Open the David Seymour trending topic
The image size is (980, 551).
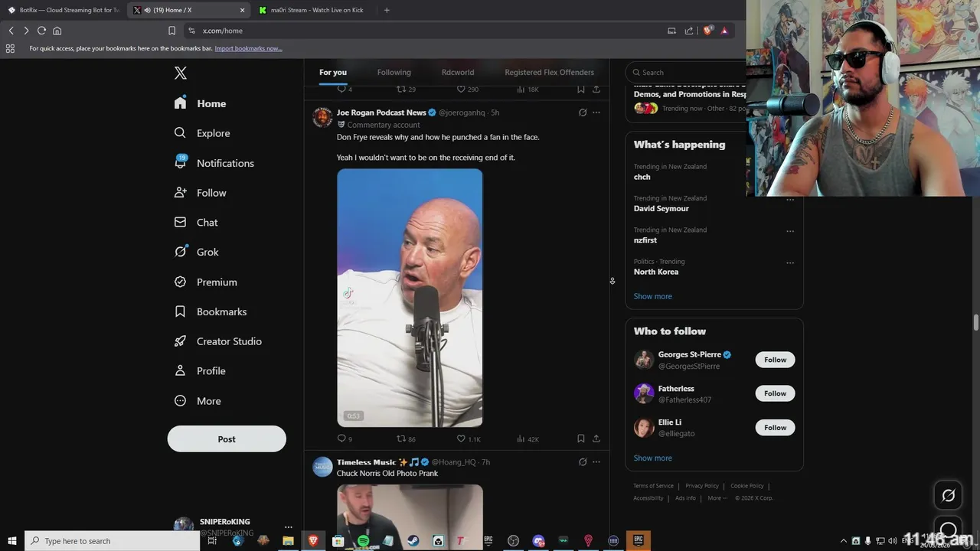click(661, 208)
